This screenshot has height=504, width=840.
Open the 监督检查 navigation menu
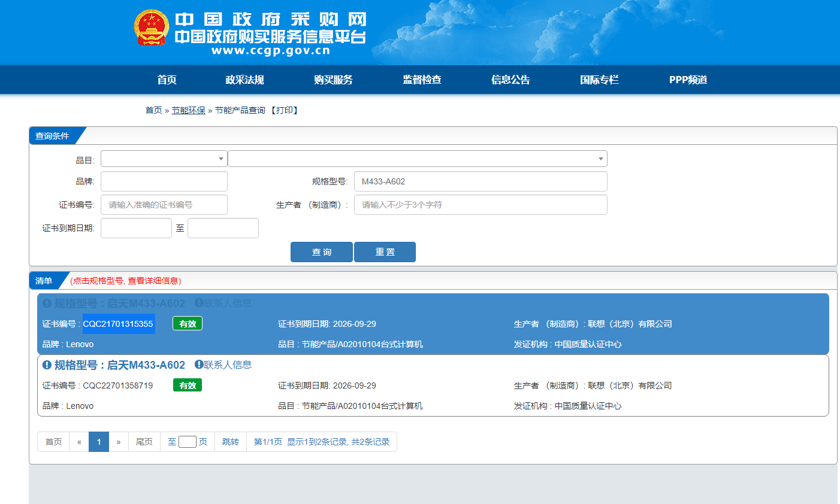coord(422,80)
